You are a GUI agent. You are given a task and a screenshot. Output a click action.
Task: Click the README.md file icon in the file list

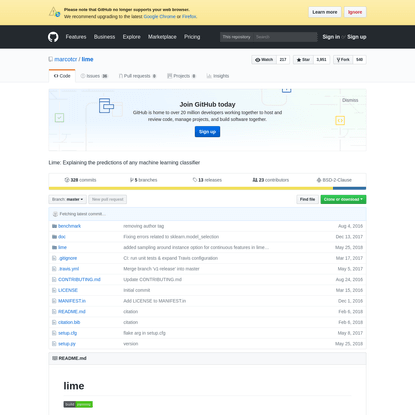54,311
